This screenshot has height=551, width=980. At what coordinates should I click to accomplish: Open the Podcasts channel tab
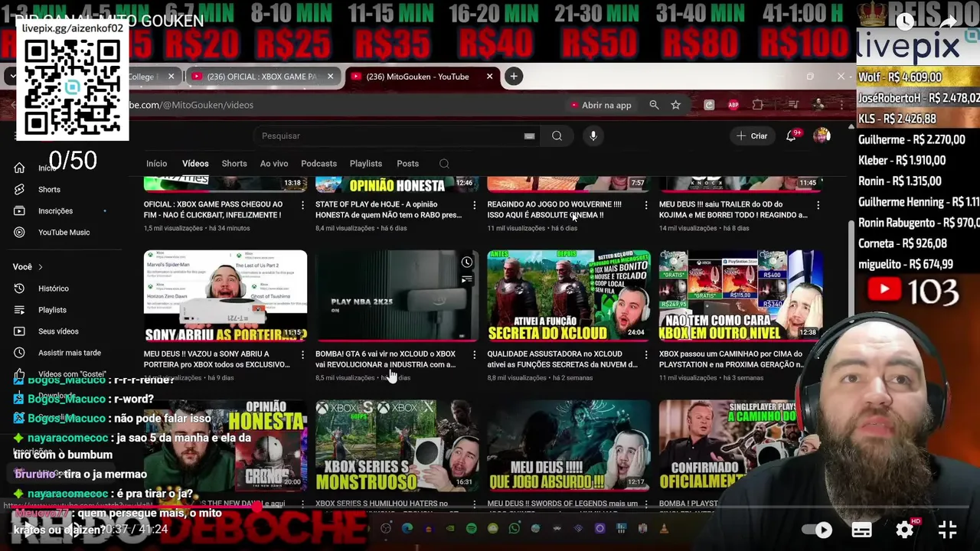[318, 164]
